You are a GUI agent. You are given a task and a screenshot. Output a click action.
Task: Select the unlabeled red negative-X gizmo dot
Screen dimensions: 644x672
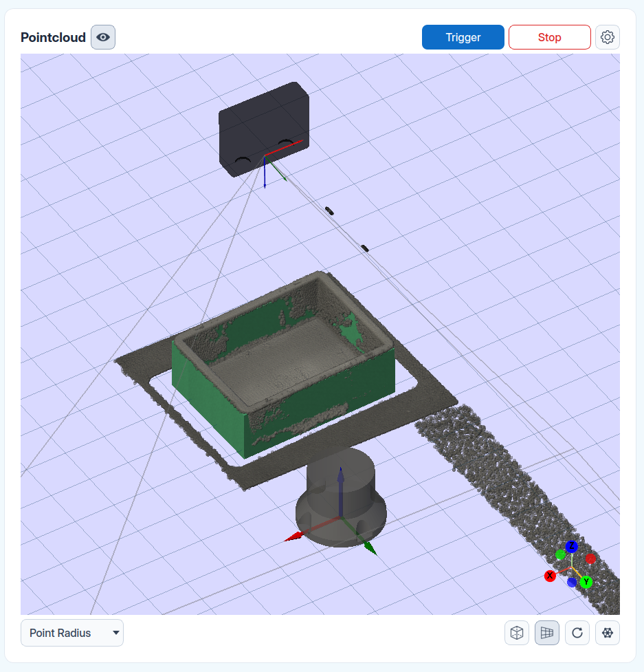click(590, 559)
